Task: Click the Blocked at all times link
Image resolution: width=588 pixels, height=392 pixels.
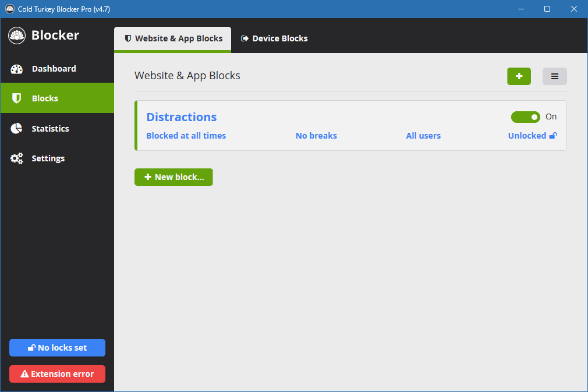Action: click(x=186, y=136)
